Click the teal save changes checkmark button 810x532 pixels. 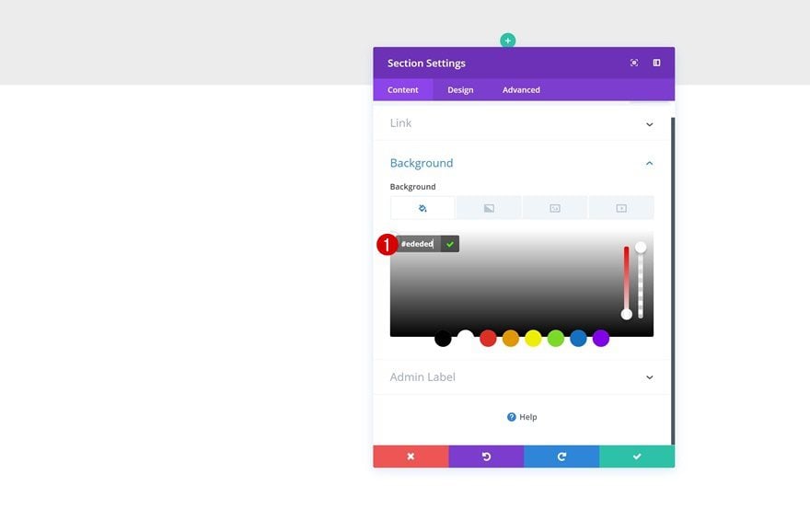637,457
